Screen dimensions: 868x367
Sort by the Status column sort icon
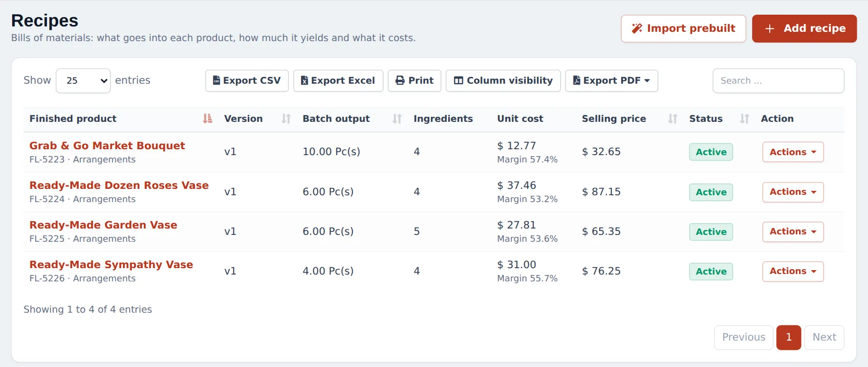745,118
